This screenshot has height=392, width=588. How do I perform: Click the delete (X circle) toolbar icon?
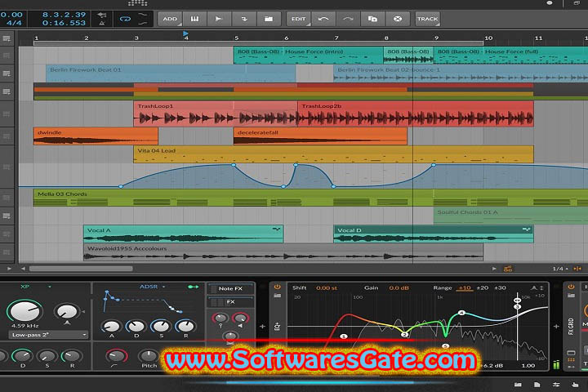pyautogui.click(x=398, y=19)
